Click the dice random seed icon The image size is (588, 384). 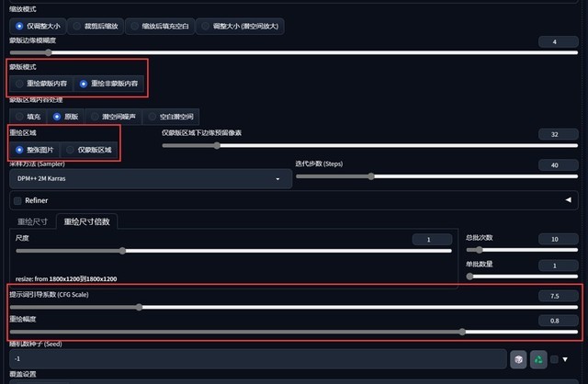point(519,359)
